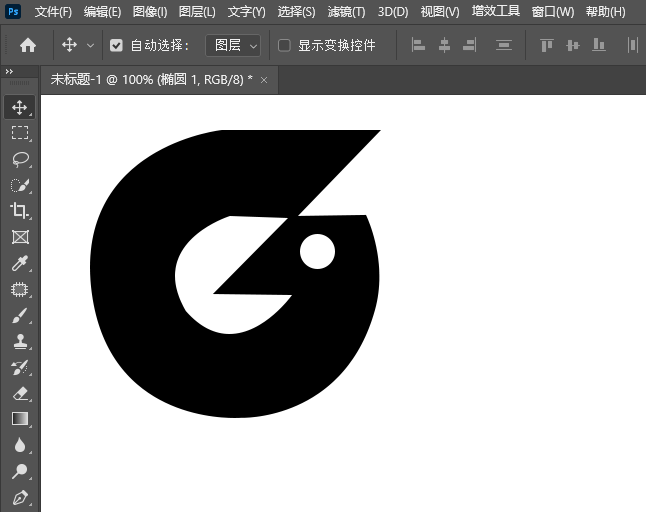Open the 滤镜(T) menu
The width and height of the screenshot is (646, 512).
coord(346,12)
